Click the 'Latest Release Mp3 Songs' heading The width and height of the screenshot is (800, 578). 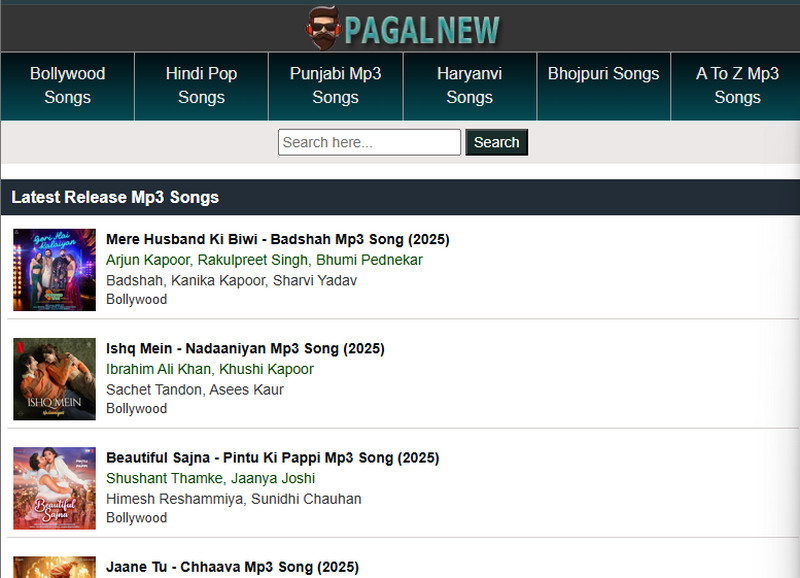tap(115, 197)
